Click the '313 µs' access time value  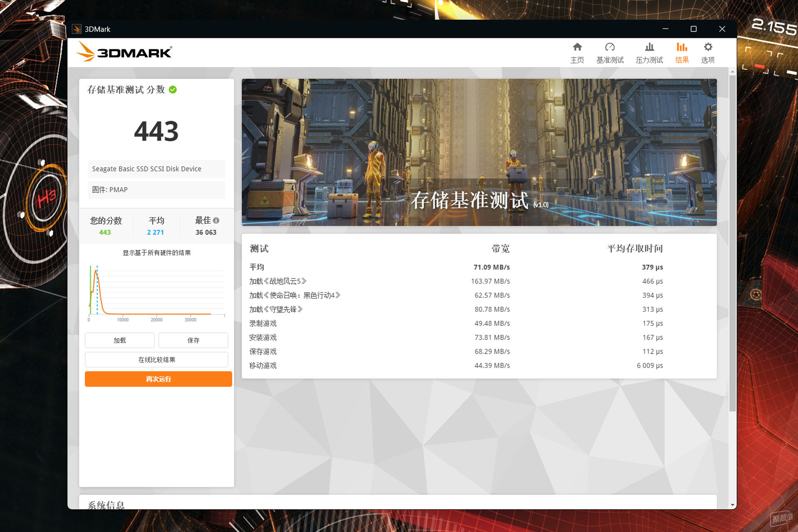pos(653,310)
